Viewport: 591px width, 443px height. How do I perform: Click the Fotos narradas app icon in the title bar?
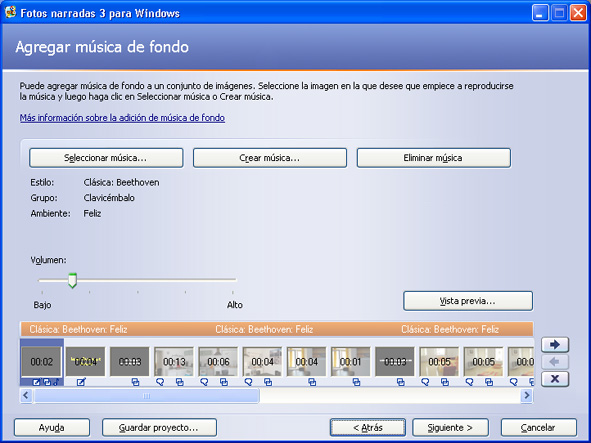click(x=11, y=12)
